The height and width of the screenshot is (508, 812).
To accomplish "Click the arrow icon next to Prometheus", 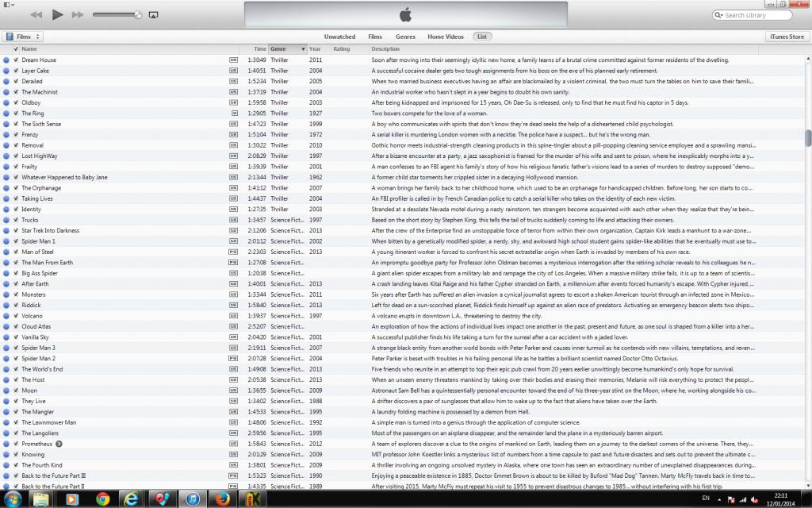I will coord(59,444).
